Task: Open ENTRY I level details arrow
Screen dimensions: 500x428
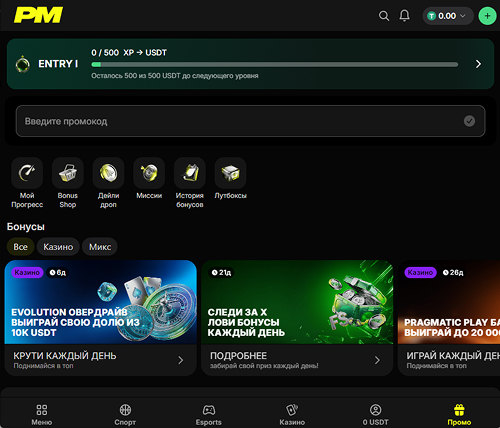Action: (x=478, y=64)
